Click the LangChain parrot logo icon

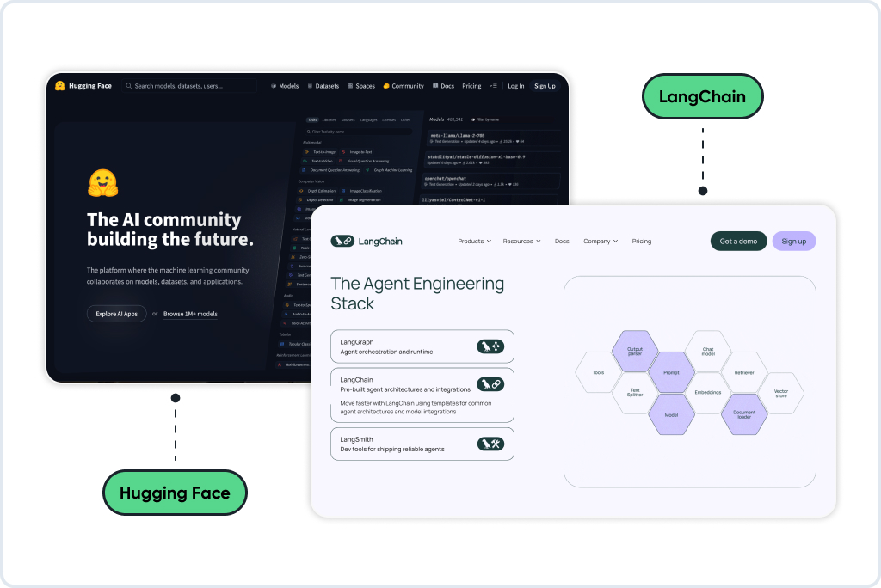[x=342, y=241]
